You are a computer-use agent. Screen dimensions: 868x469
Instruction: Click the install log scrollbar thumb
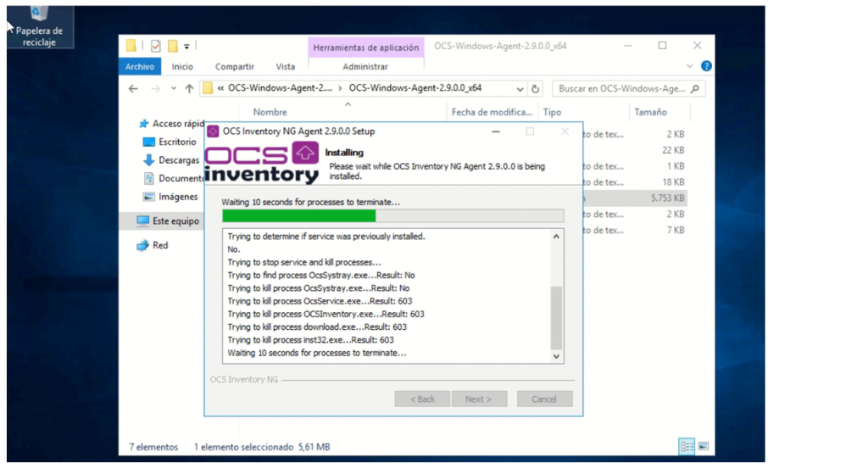[x=556, y=318]
